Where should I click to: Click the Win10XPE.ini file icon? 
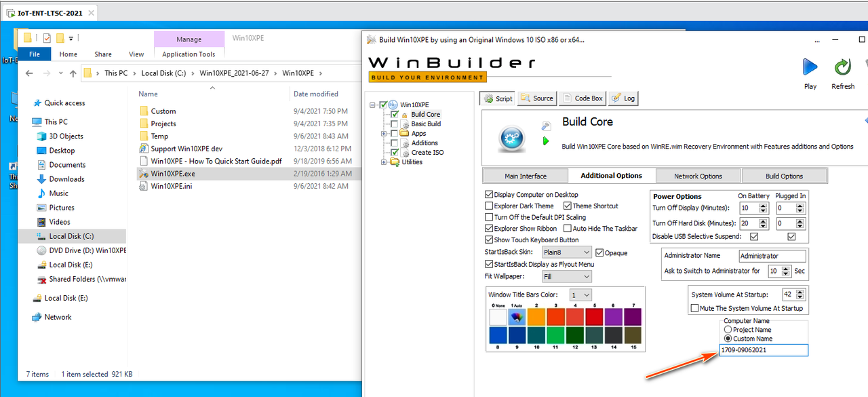click(144, 186)
